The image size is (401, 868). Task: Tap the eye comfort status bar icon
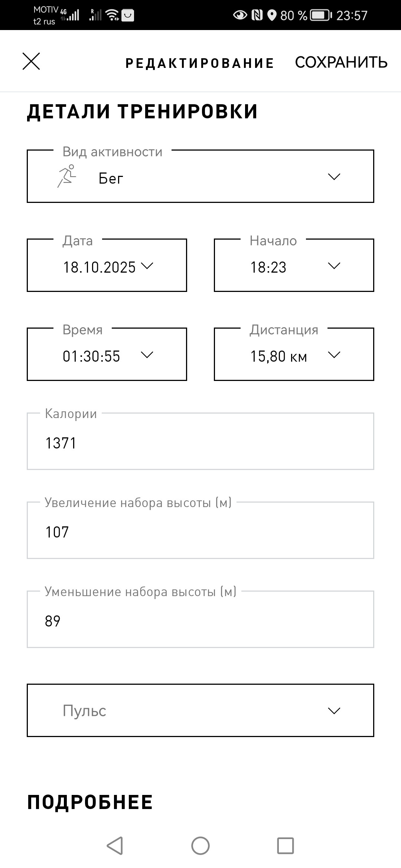pyautogui.click(x=240, y=15)
